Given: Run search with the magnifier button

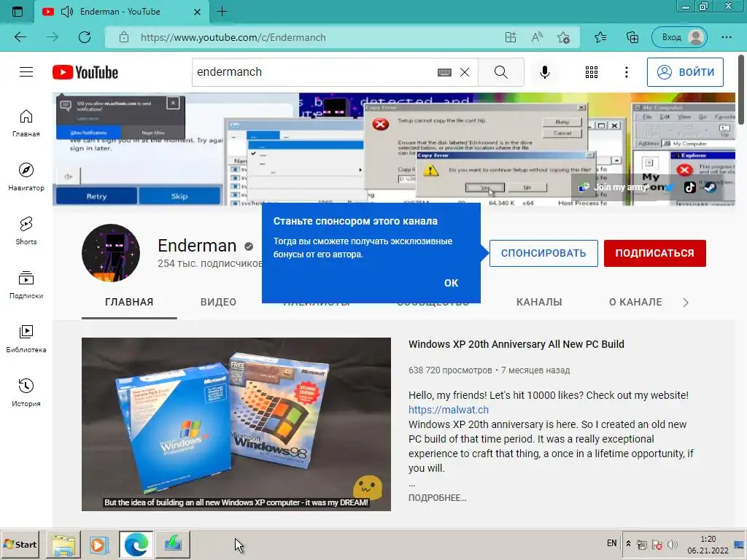Looking at the screenshot, I should (500, 72).
